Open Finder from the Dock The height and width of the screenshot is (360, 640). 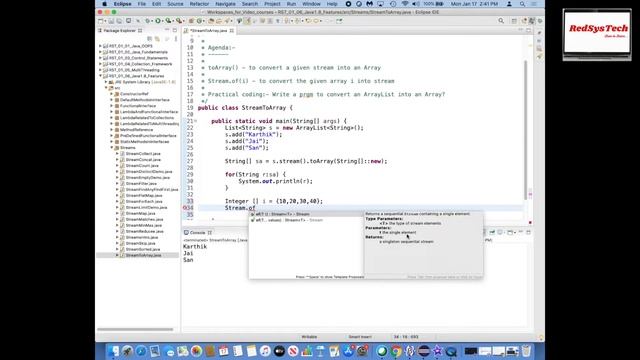113,351
